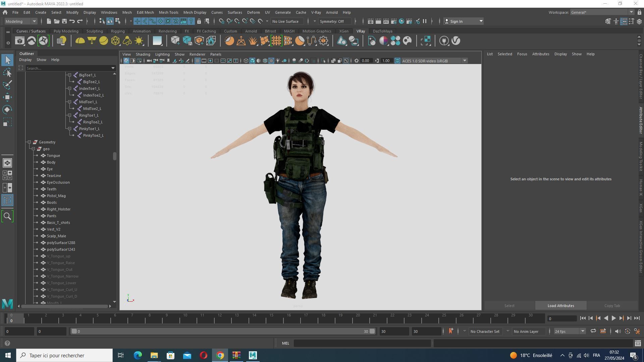
Task: Toggle the viewport grid display icon
Action: click(x=197, y=61)
